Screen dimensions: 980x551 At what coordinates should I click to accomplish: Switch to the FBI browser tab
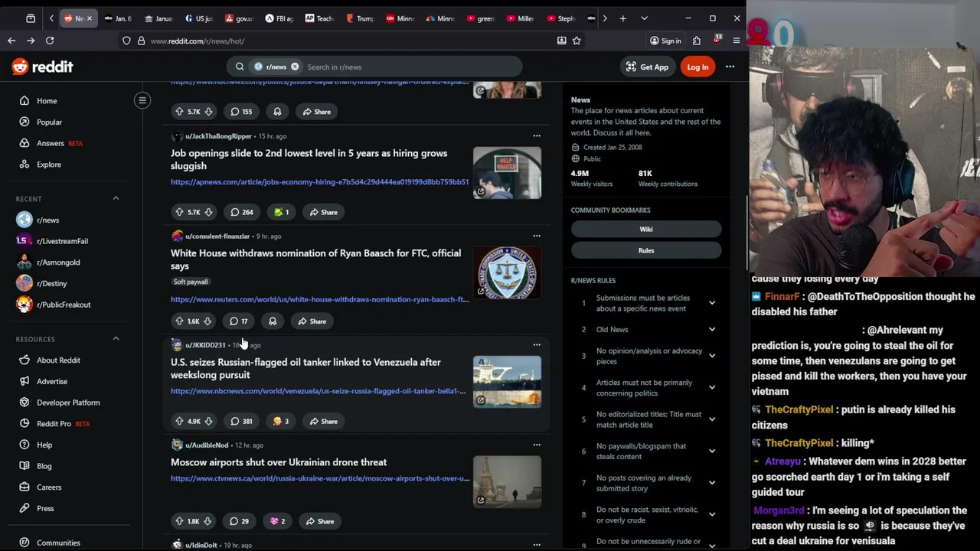279,18
